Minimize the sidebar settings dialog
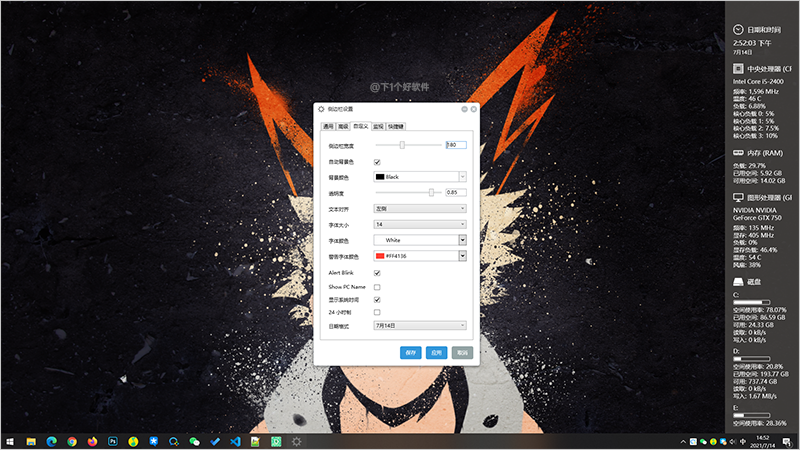 (464, 109)
